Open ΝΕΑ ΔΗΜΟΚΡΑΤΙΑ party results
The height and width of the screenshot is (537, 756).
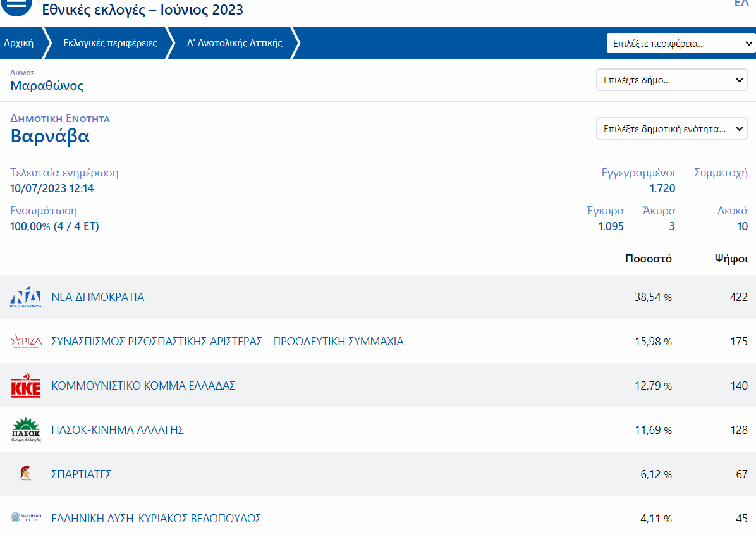(x=98, y=297)
